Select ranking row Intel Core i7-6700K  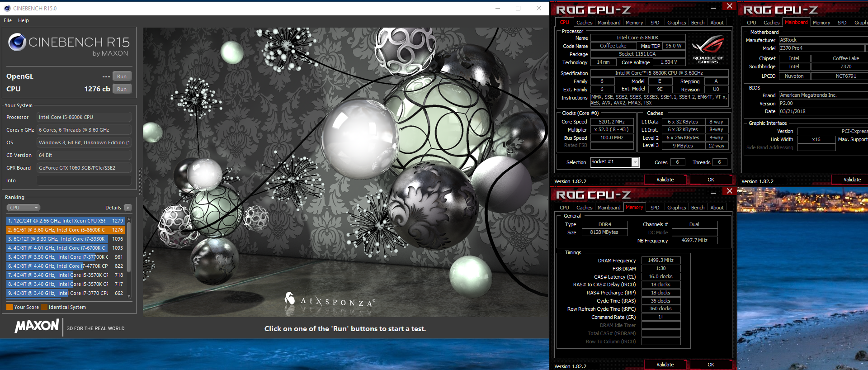(66, 248)
